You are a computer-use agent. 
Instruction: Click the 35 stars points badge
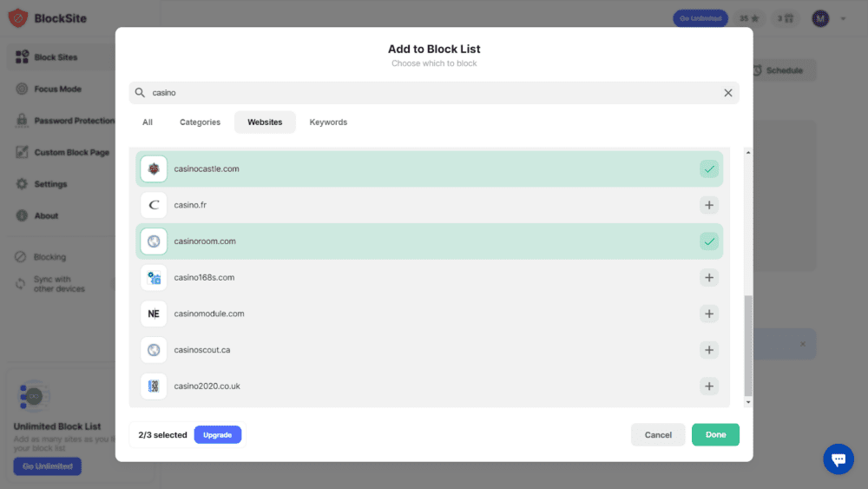click(749, 18)
